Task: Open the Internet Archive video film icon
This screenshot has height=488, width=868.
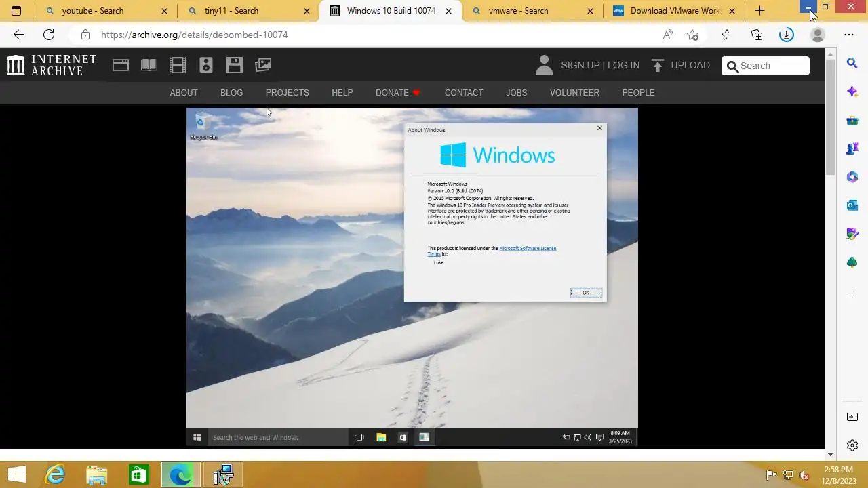Action: tap(178, 65)
